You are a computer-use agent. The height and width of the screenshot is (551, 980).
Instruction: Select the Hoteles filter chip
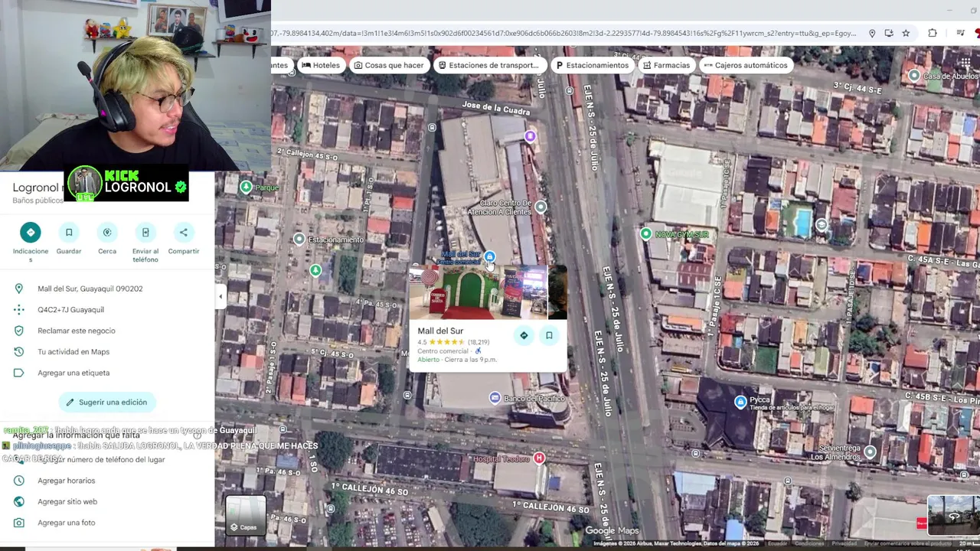coord(321,65)
